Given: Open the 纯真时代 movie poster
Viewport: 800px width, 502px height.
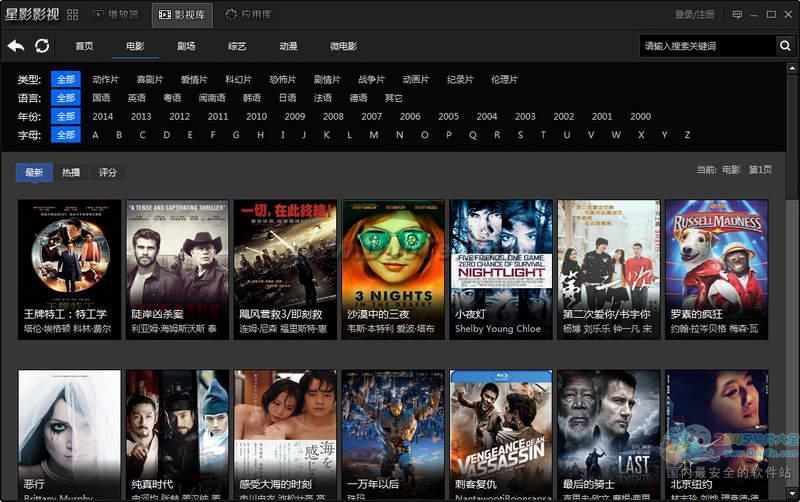Looking at the screenshot, I should pyautogui.click(x=177, y=435).
